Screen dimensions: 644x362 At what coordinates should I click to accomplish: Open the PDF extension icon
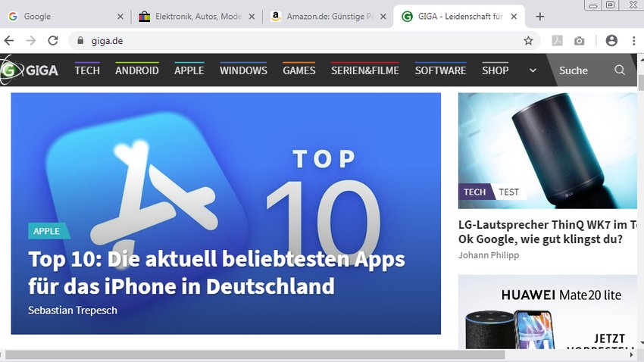tap(557, 41)
